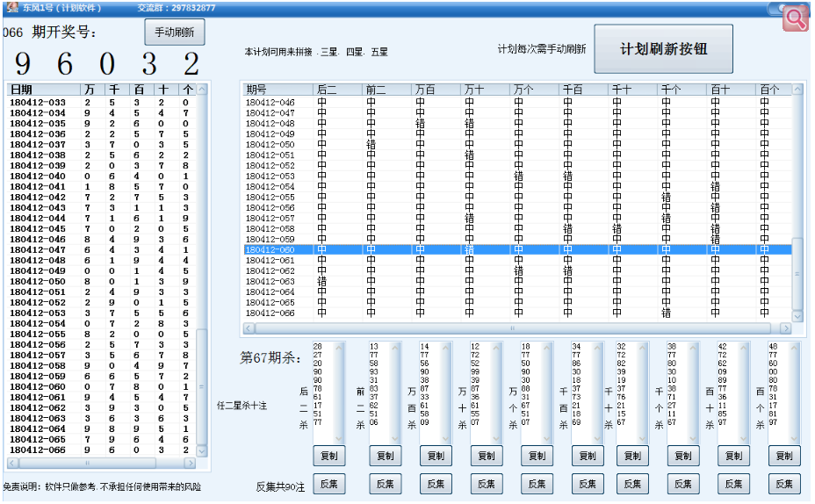815x504 pixels.
Task: Click the plan table's vertical scrollbar down arrow
Action: (x=797, y=316)
